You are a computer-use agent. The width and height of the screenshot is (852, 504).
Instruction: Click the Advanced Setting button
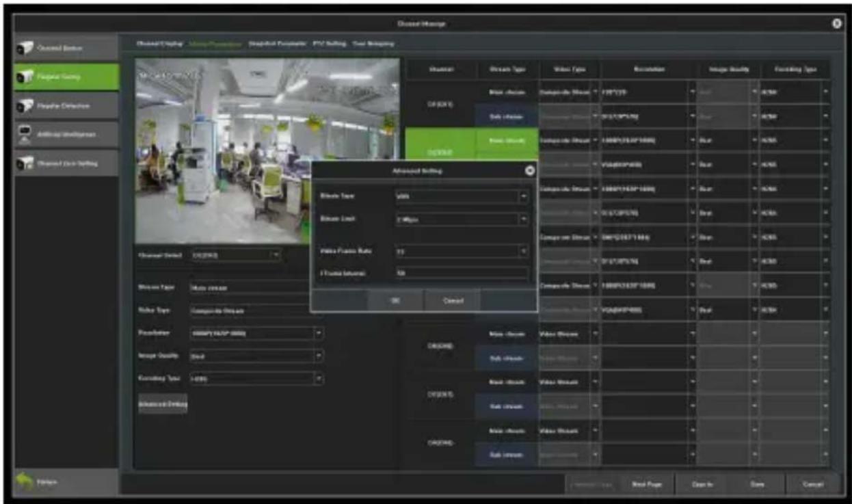[x=163, y=403]
